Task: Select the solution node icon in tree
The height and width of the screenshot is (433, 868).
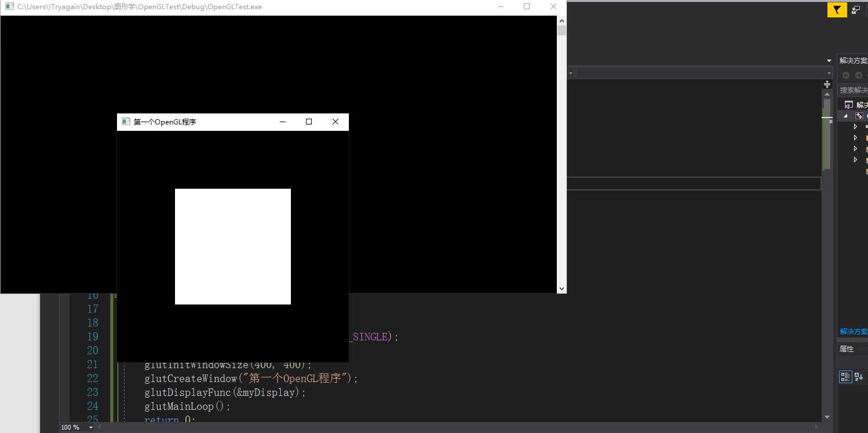Action: tap(848, 105)
